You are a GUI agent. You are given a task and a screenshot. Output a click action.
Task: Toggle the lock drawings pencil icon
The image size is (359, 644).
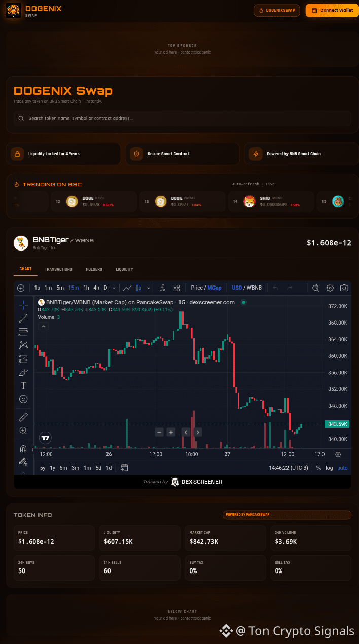23,462
